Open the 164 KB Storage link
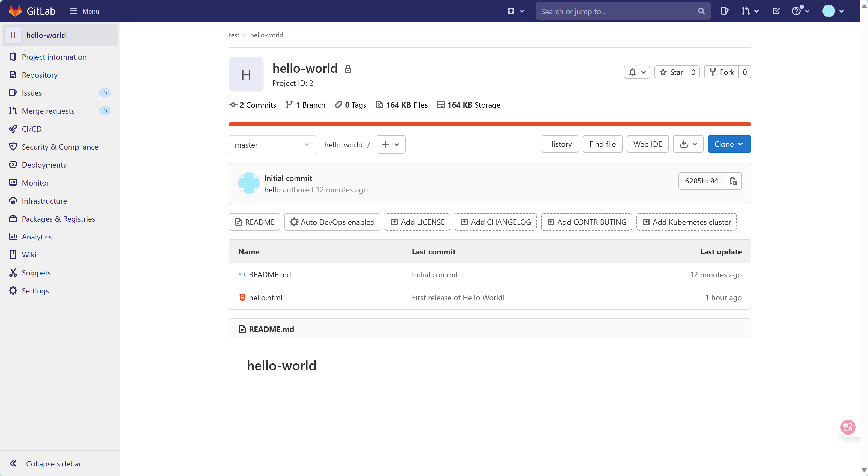The height and width of the screenshot is (476, 868). [x=469, y=105]
